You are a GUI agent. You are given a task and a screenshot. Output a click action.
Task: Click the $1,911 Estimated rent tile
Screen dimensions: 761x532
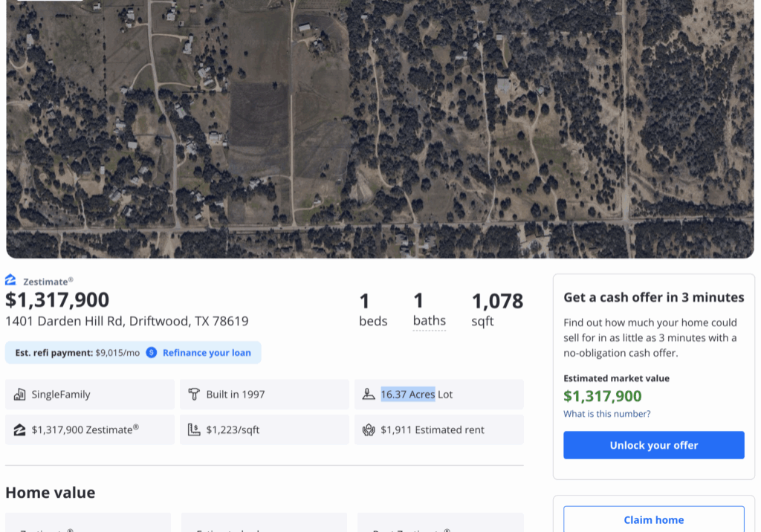(x=438, y=429)
